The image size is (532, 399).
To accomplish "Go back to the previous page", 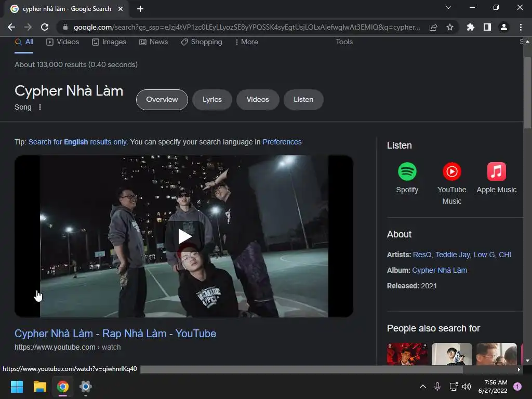I will (11, 27).
